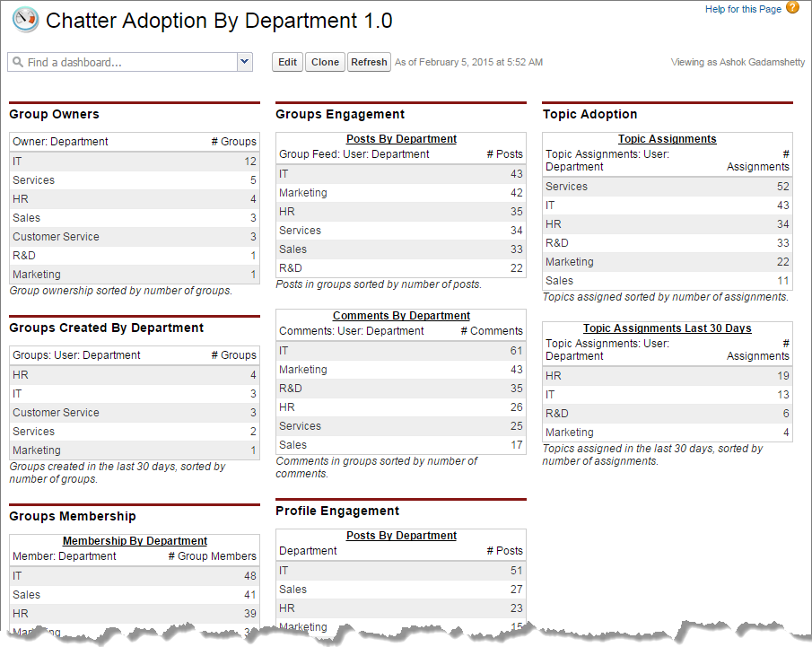Click the orange help question mark icon
Viewport: 812px width, 647px height.
tap(792, 8)
